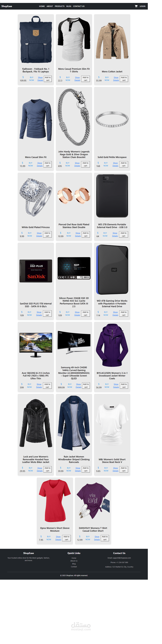
Task: Buy Now the Mens Casual Premium T-Shirt
Action: 68,79
